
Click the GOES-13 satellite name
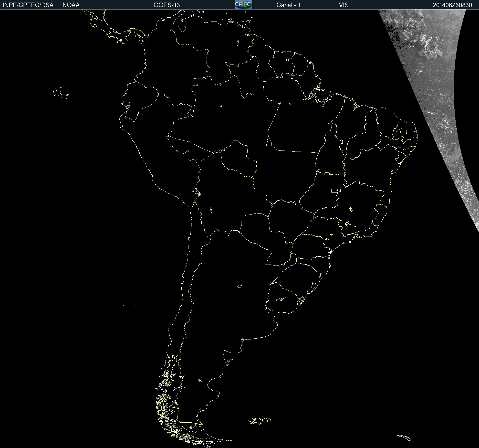tap(167, 5)
